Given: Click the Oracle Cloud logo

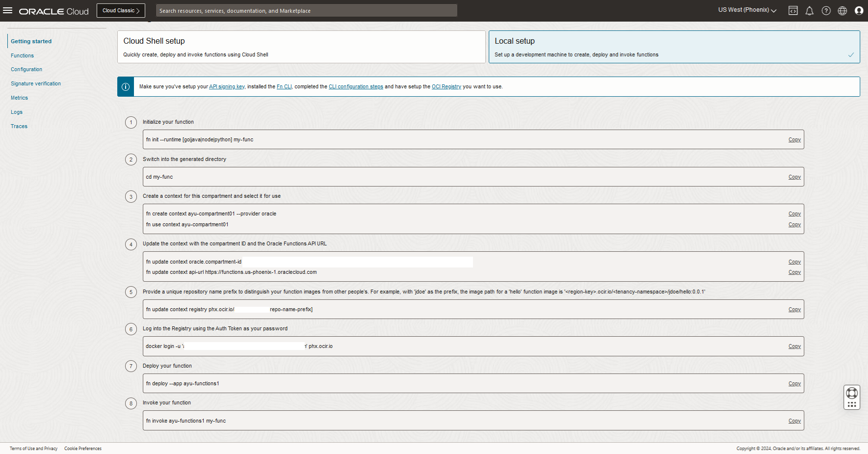Looking at the screenshot, I should click(54, 11).
